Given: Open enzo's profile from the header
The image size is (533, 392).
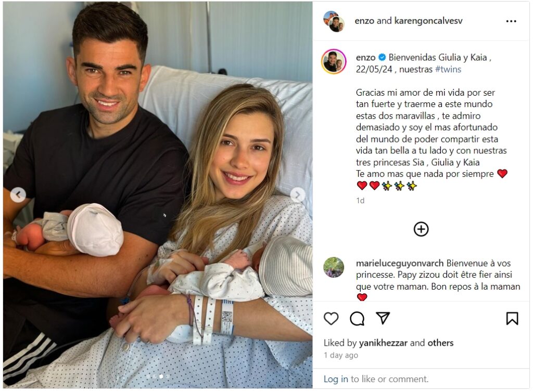Looking at the screenshot, I should 364,21.
